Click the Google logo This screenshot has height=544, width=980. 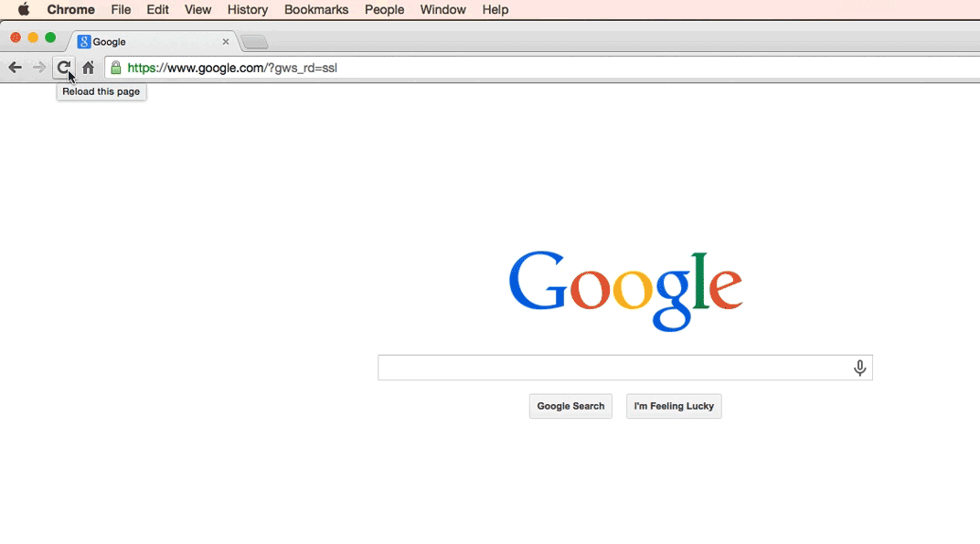coord(625,291)
